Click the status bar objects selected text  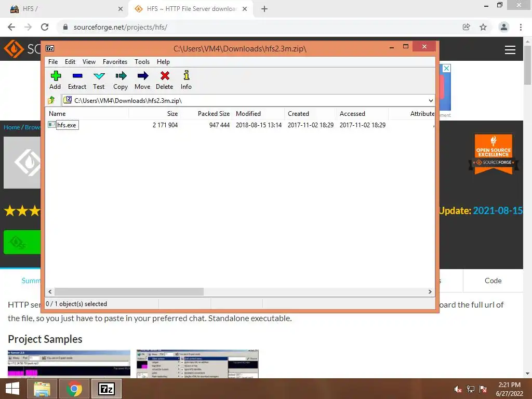coord(76,303)
